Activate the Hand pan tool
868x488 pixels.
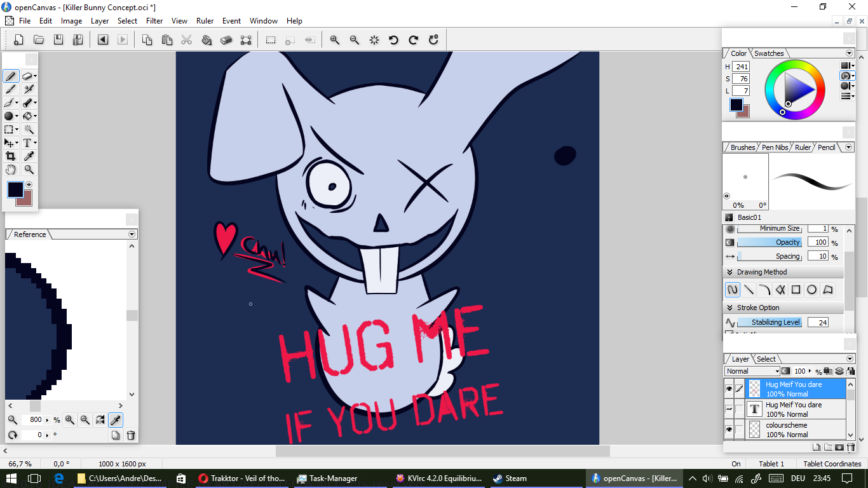coord(10,170)
